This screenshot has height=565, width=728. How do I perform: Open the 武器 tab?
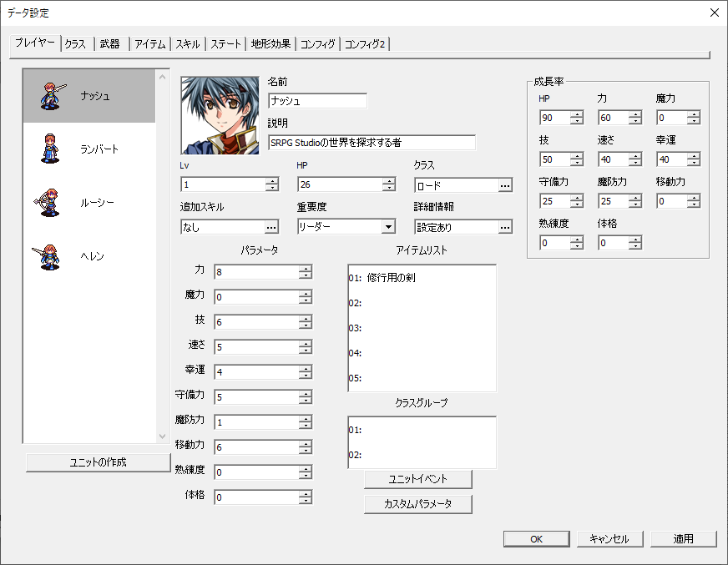(x=109, y=43)
